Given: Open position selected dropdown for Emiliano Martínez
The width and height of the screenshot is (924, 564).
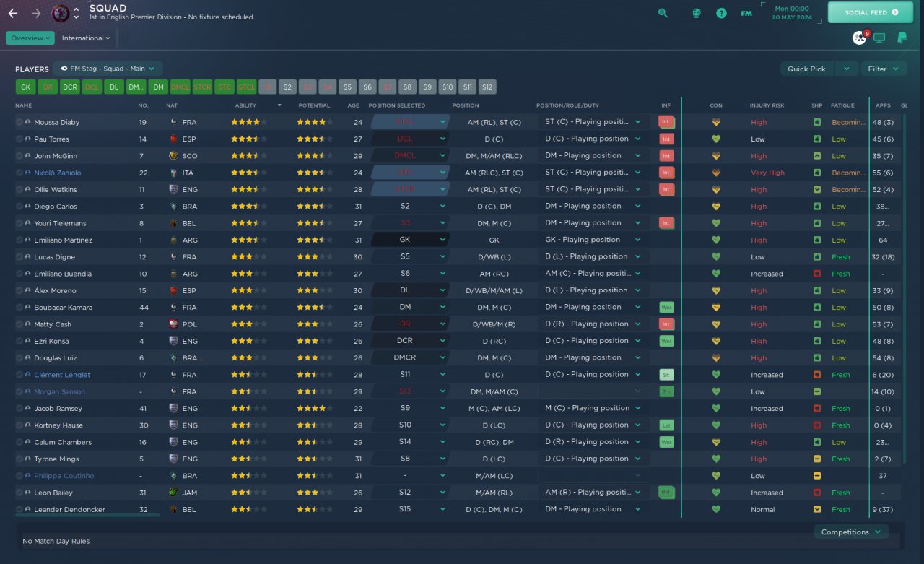Looking at the screenshot, I should (x=409, y=240).
